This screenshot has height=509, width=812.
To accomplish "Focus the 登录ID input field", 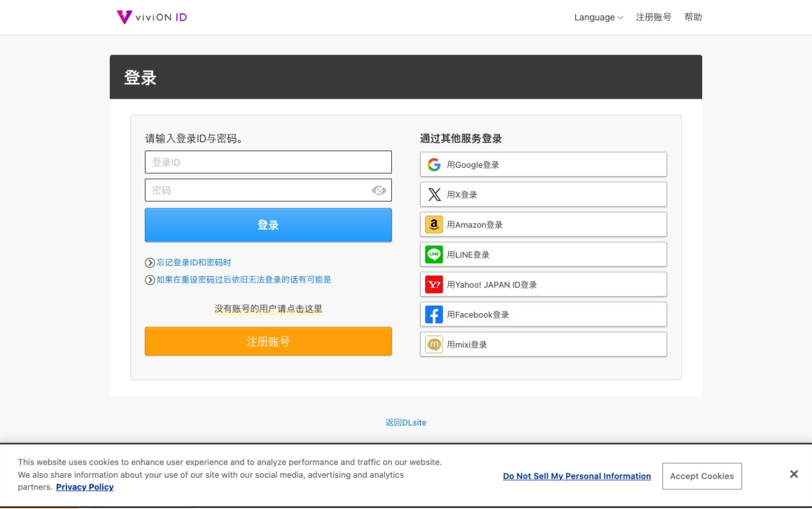I will pos(268,162).
